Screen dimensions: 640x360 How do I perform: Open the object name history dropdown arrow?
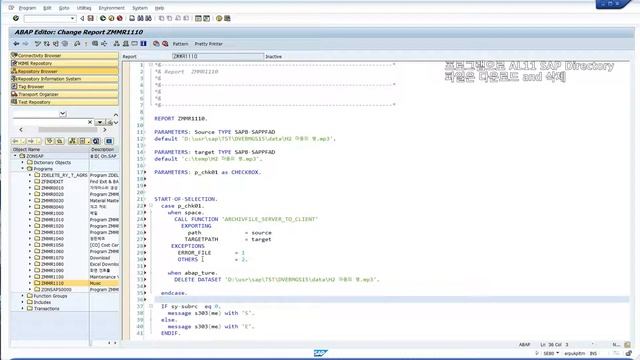[x=100, y=122]
